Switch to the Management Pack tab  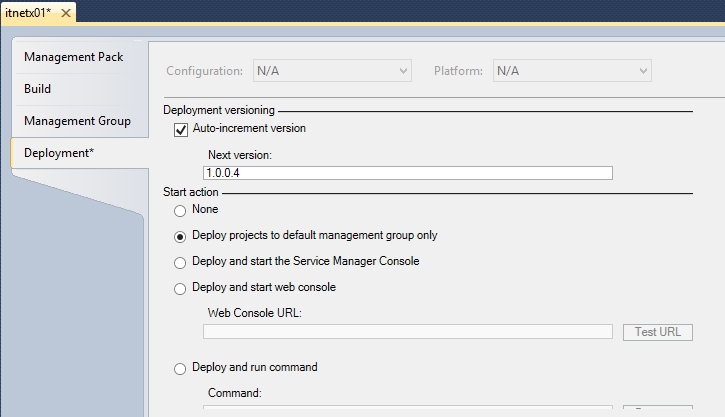pyautogui.click(x=73, y=57)
